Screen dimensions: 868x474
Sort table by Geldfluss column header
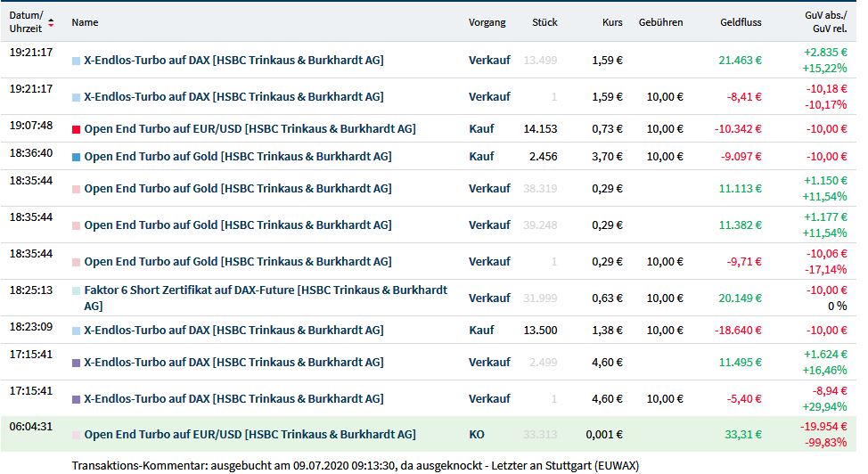coord(741,22)
